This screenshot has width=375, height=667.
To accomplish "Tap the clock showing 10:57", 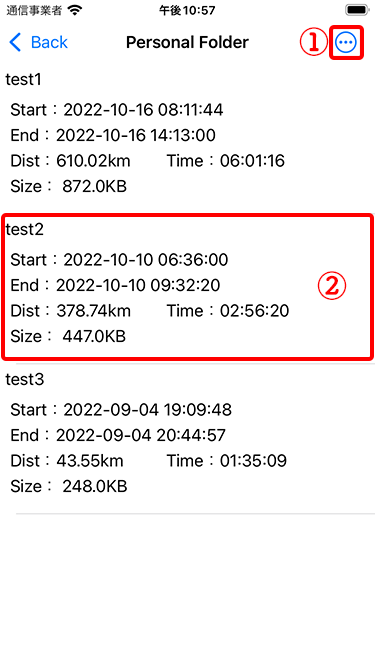I will tap(187, 10).
